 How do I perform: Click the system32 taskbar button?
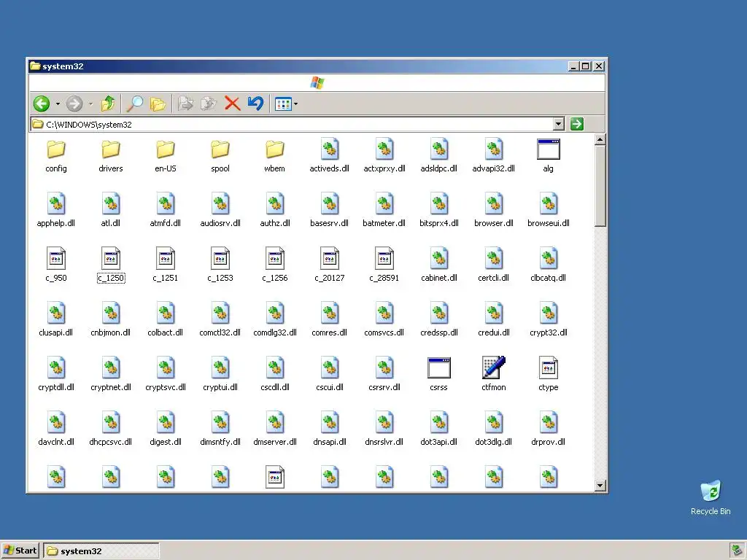click(101, 551)
